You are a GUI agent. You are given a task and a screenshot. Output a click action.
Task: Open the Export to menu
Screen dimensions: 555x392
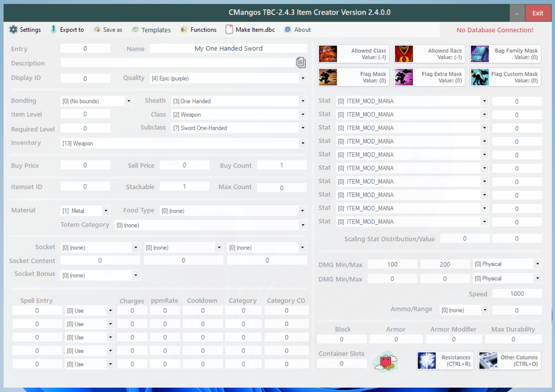(x=67, y=29)
